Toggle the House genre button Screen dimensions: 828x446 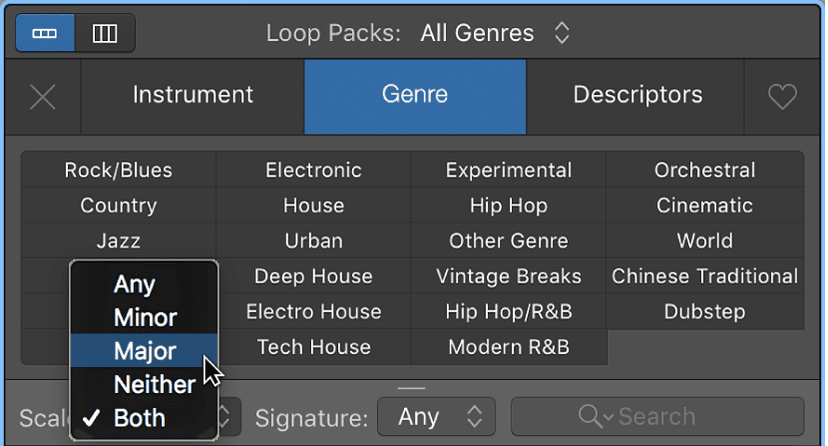coord(314,205)
